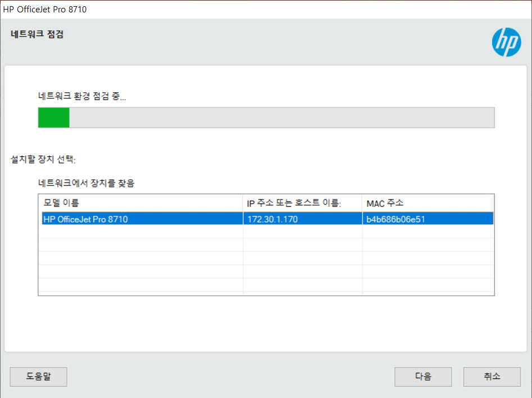Cancel the setup with 취소 button
Image resolution: width=532 pixels, height=398 pixels.
[x=492, y=377]
